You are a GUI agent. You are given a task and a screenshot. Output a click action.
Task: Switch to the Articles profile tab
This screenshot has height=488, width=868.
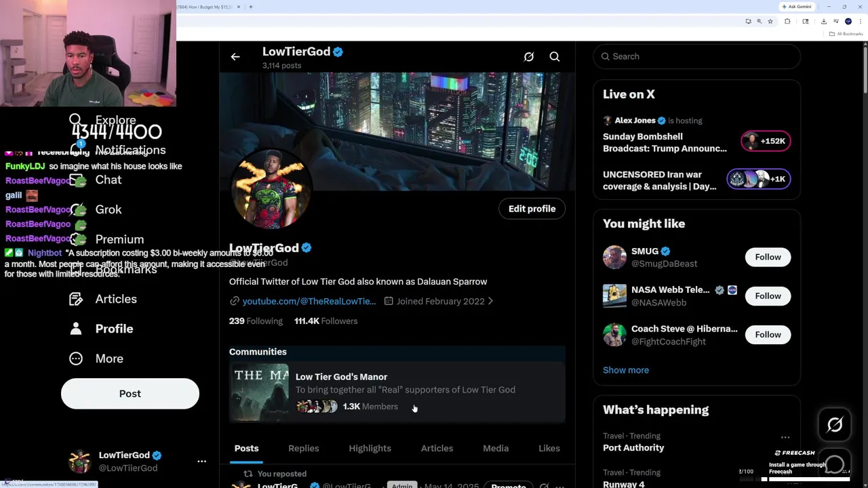(x=437, y=449)
